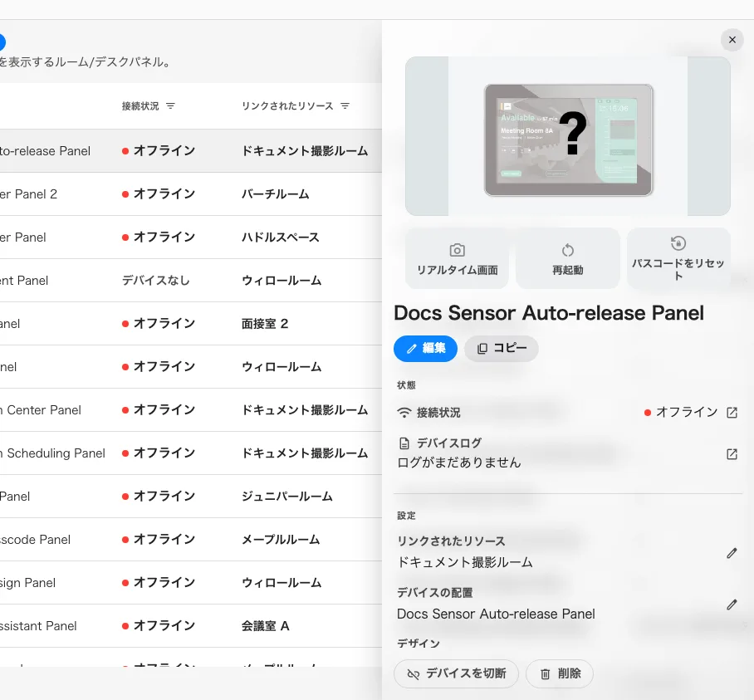Select the to-release Panel row
754x700 pixels.
pos(191,151)
